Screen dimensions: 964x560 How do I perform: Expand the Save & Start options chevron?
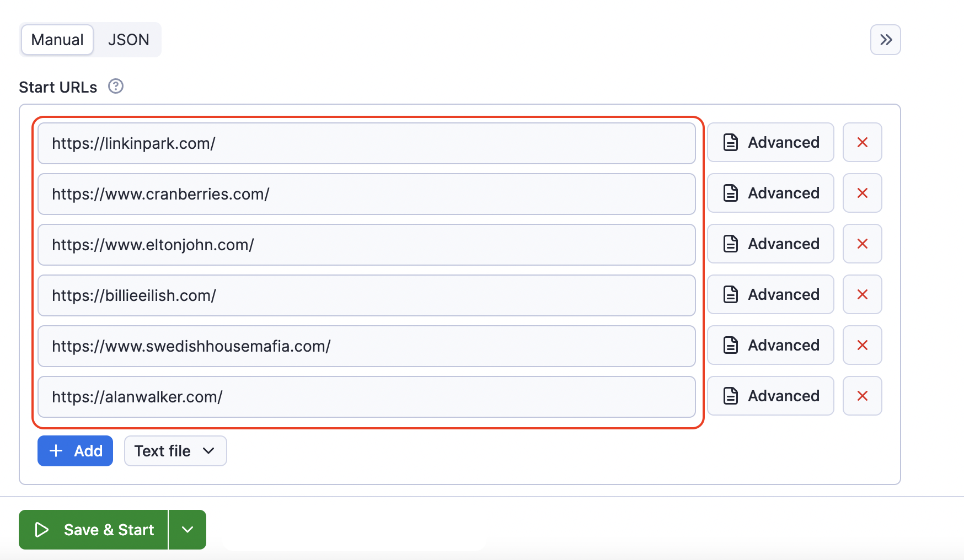pos(187,530)
